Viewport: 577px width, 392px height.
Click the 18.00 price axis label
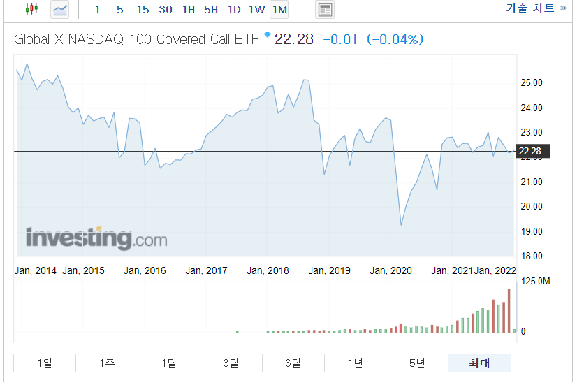tap(532, 256)
